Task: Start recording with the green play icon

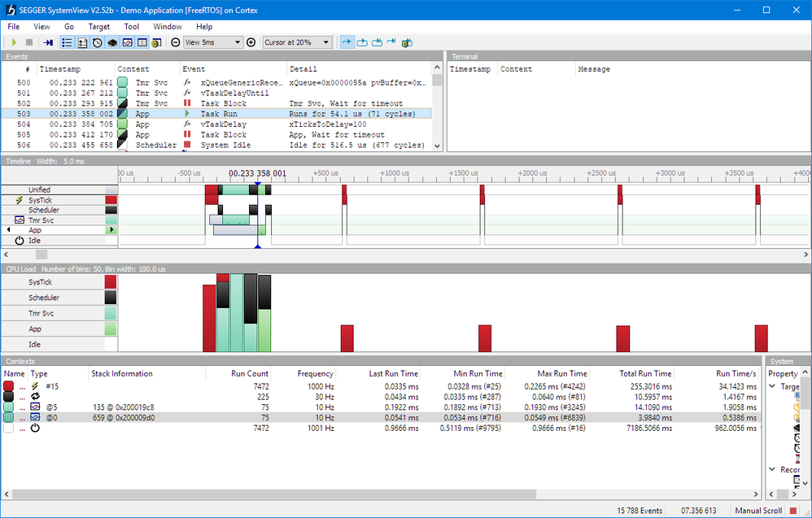Action: coord(14,42)
